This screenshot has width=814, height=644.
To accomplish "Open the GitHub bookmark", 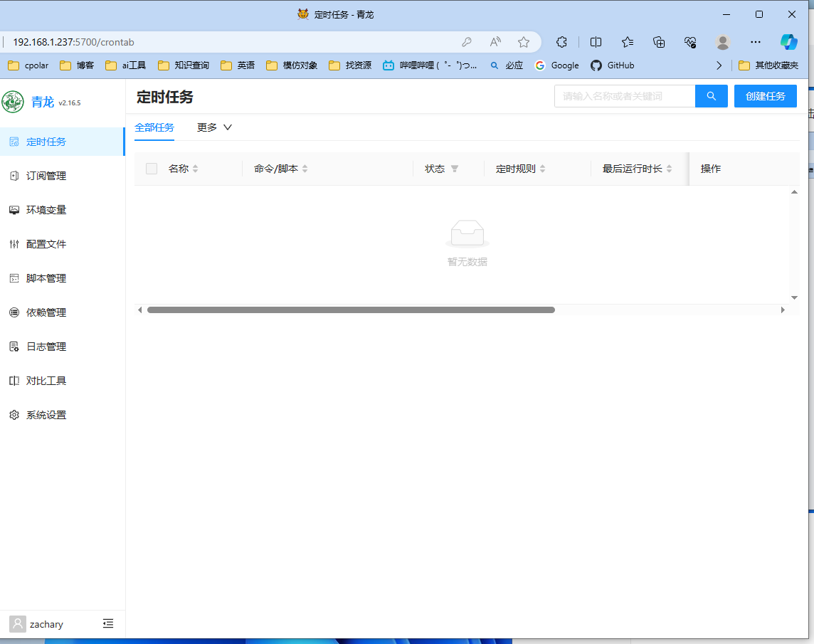I will [x=613, y=65].
